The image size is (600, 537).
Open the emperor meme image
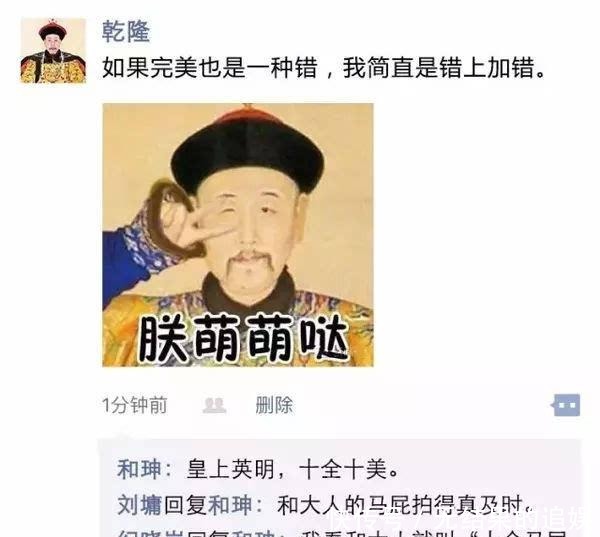pyautogui.click(x=238, y=235)
